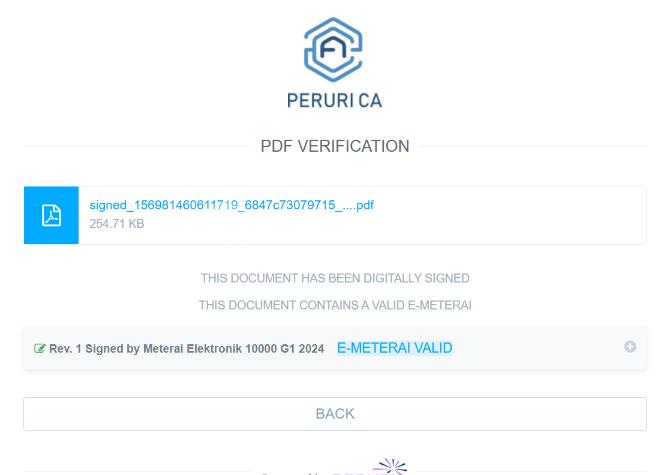
Task: Click the E-METERAI VALID status label
Action: coord(394,348)
